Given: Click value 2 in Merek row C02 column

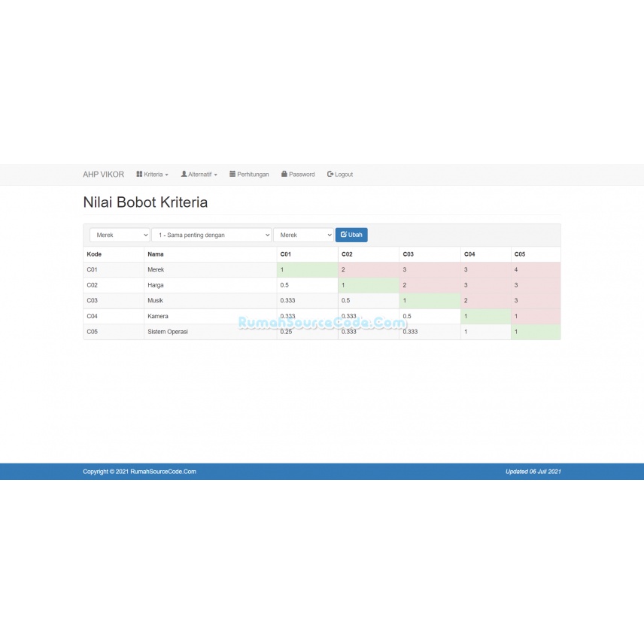Looking at the screenshot, I should point(369,270).
